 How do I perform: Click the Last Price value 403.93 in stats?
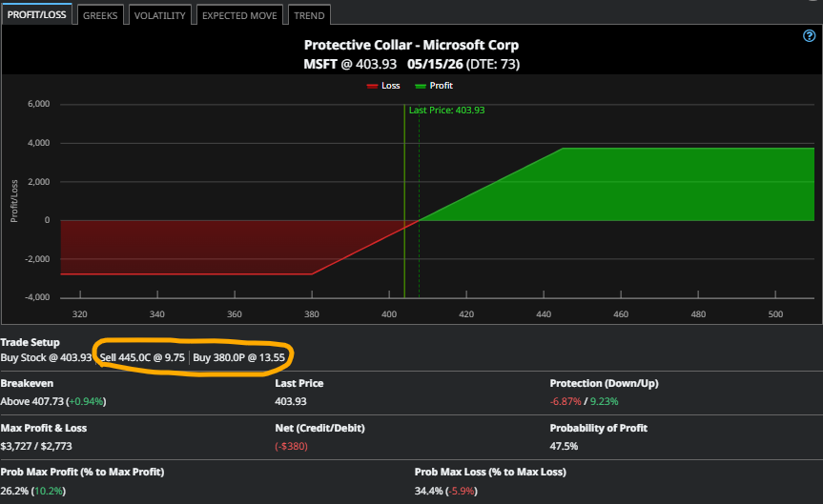coord(291,401)
